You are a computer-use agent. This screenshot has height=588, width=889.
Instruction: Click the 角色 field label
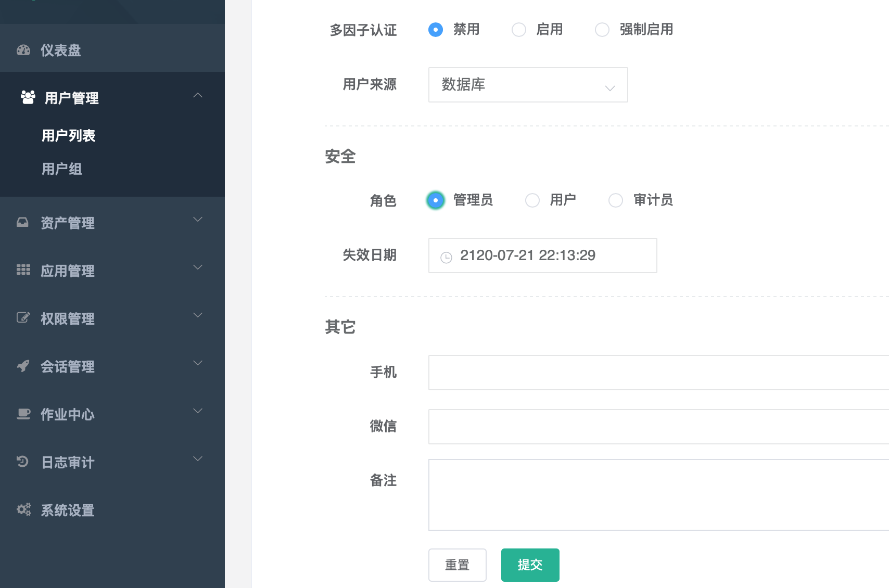point(384,200)
